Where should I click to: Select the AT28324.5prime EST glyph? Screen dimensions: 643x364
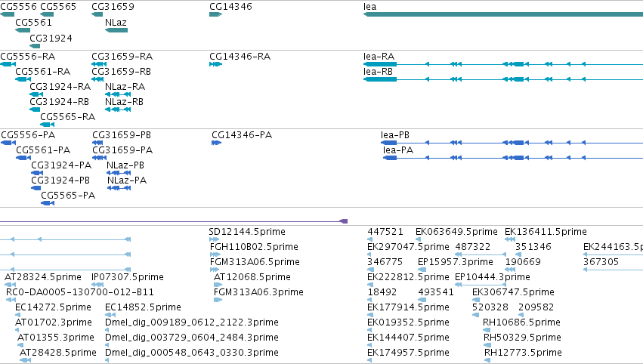click(10, 285)
